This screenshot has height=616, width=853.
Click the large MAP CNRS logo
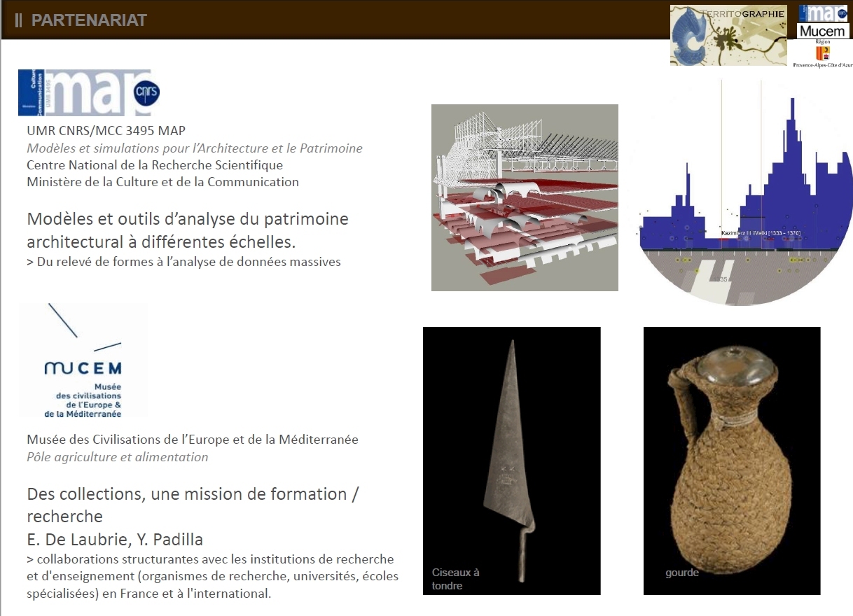[x=89, y=92]
